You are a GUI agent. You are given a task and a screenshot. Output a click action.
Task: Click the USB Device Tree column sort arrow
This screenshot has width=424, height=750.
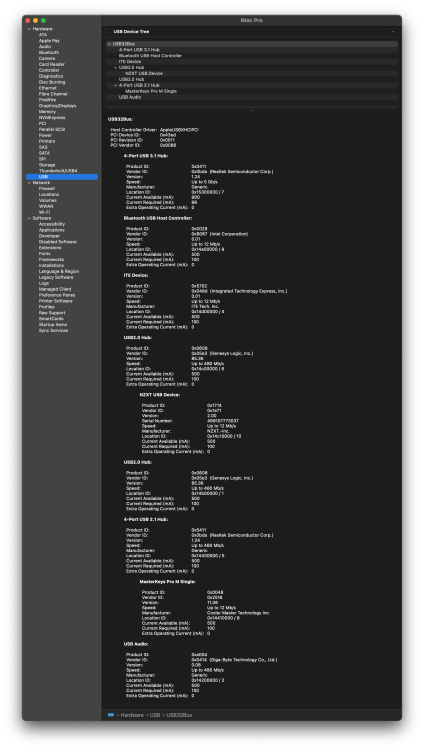393,32
